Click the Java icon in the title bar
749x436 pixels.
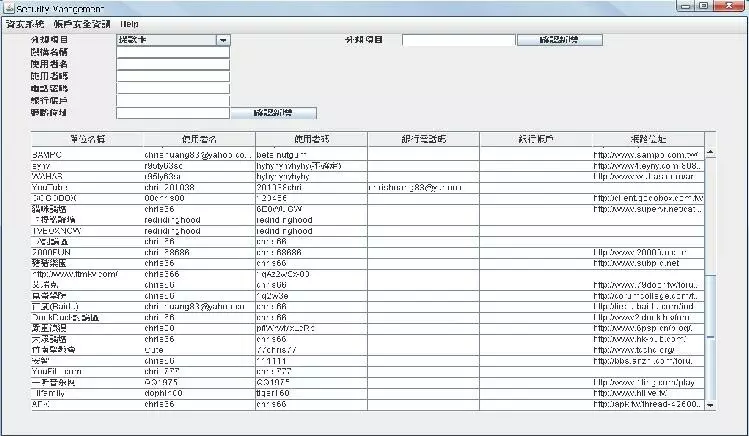point(9,8)
